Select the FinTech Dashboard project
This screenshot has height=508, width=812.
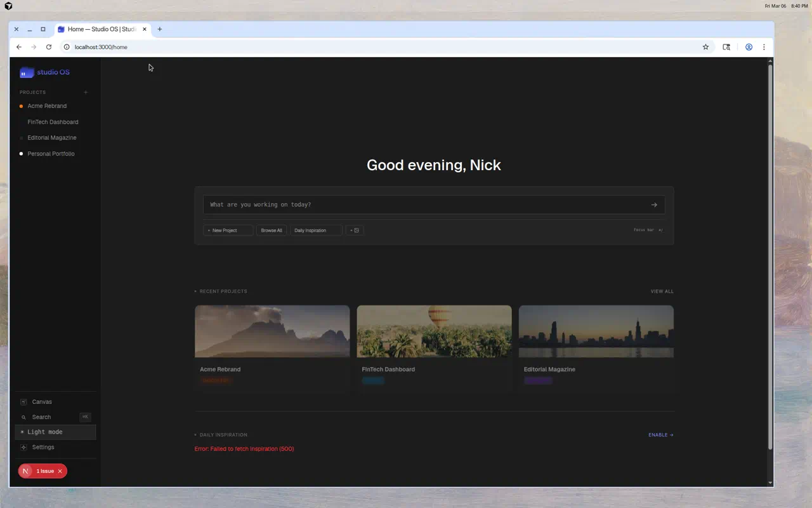pos(53,122)
